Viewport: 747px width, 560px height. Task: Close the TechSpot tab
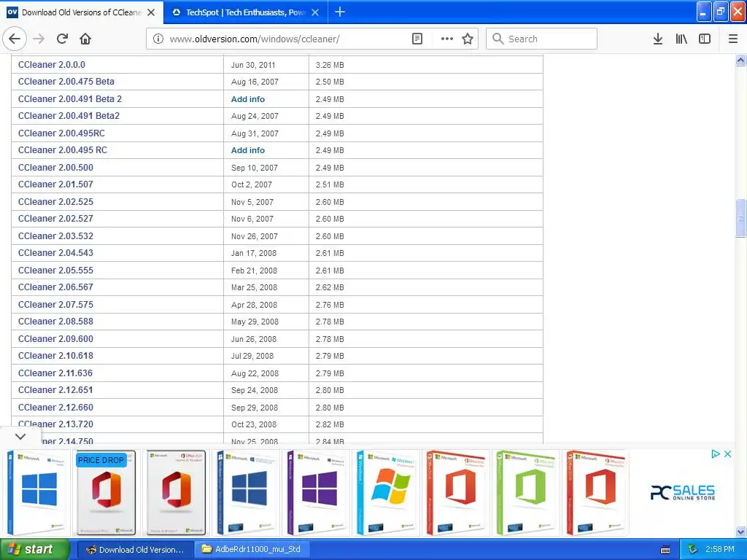315,12
